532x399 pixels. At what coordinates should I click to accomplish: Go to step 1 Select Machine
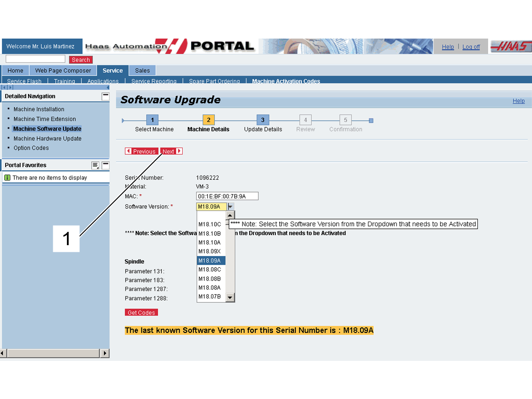tap(152, 120)
